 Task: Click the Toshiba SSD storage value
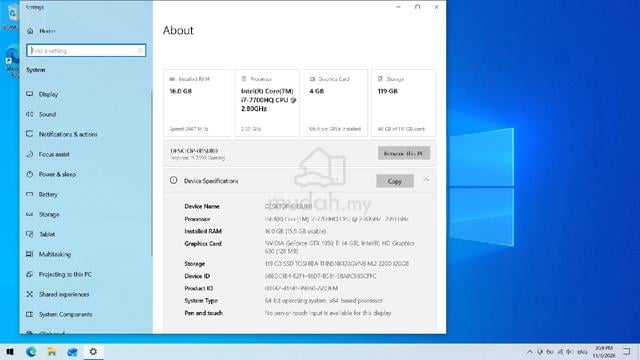click(x=337, y=264)
